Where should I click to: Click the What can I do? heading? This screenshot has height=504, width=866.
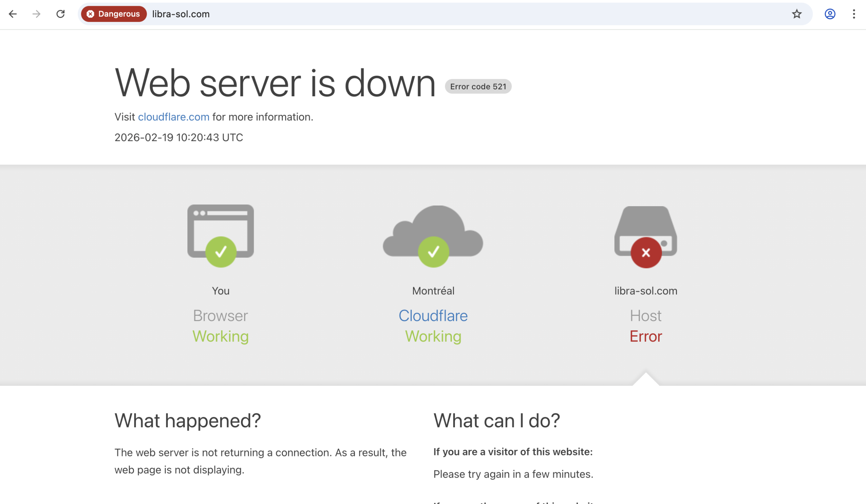pos(496,420)
